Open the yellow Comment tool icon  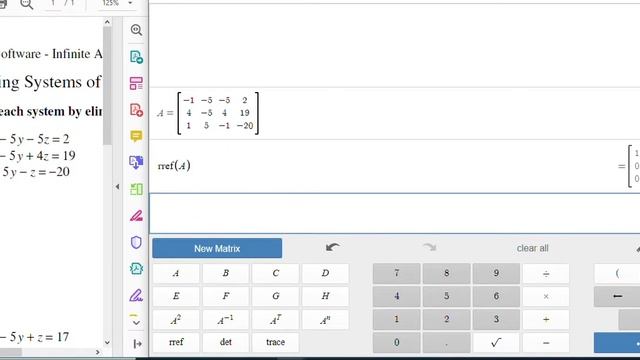coord(136,136)
